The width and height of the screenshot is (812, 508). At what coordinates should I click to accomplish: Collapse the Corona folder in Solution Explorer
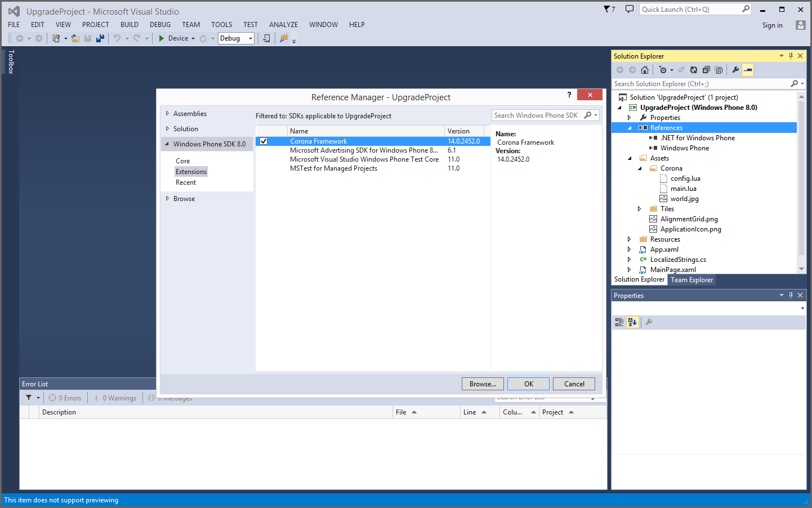(x=640, y=168)
